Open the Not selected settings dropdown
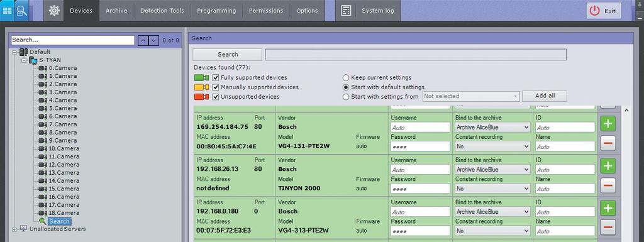Viewport: 644px width, 242px height. 471,96
